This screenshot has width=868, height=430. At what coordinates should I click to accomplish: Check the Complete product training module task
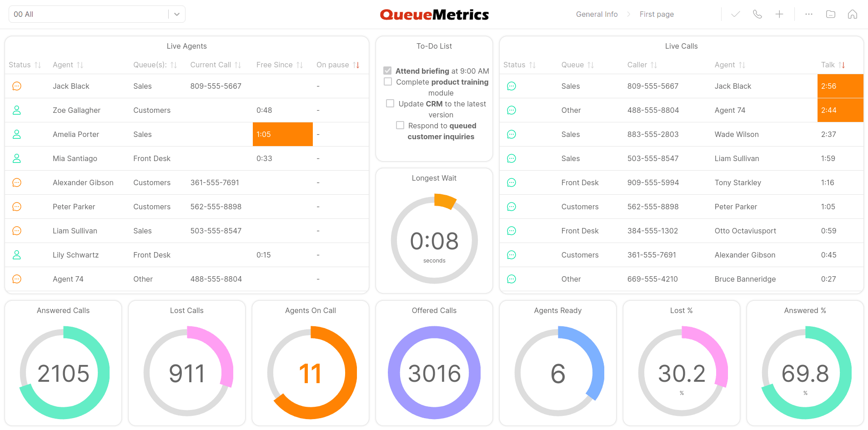[x=387, y=81]
